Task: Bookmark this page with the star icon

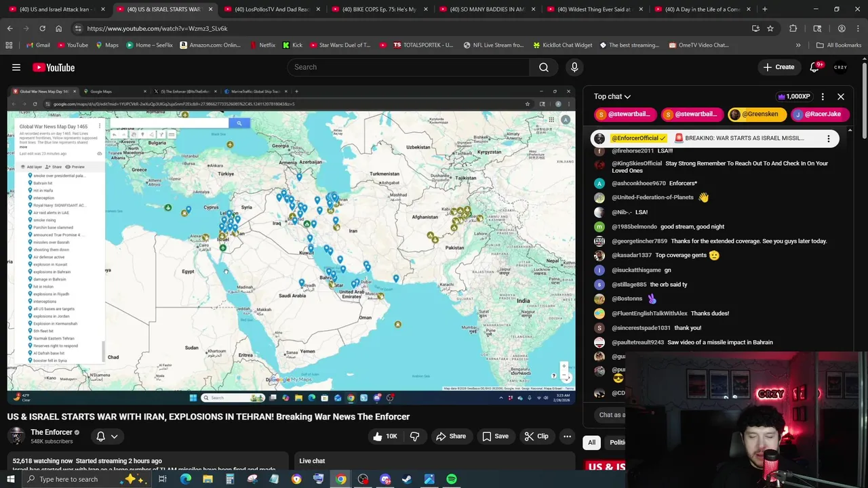Action: tap(770, 28)
